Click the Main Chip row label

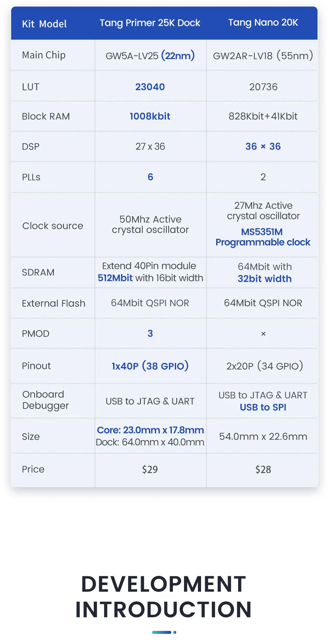click(x=44, y=55)
